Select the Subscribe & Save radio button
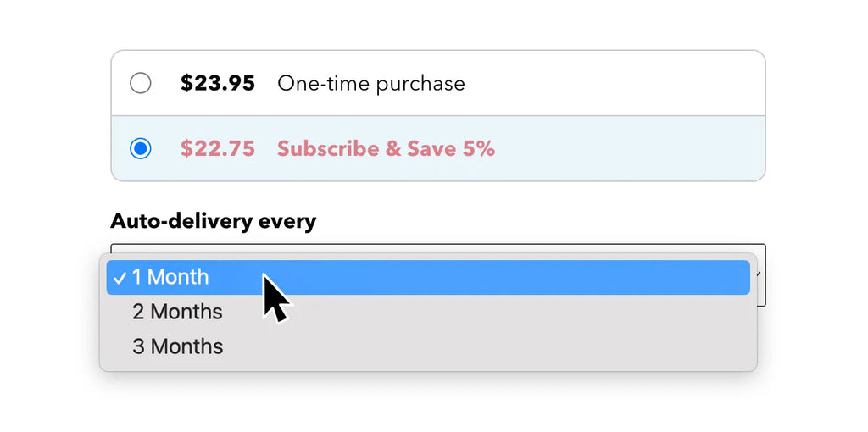The height and width of the screenshot is (432, 868). pyautogui.click(x=141, y=149)
